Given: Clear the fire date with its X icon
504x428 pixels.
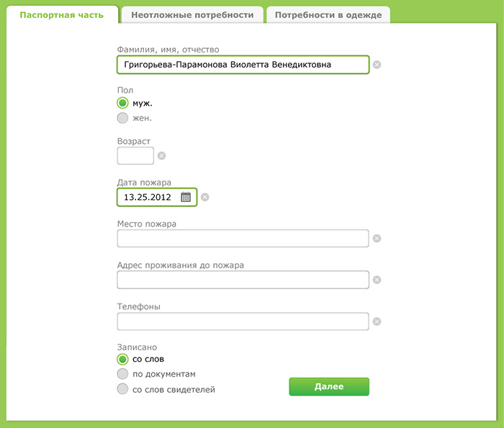Looking at the screenshot, I should 205,197.
